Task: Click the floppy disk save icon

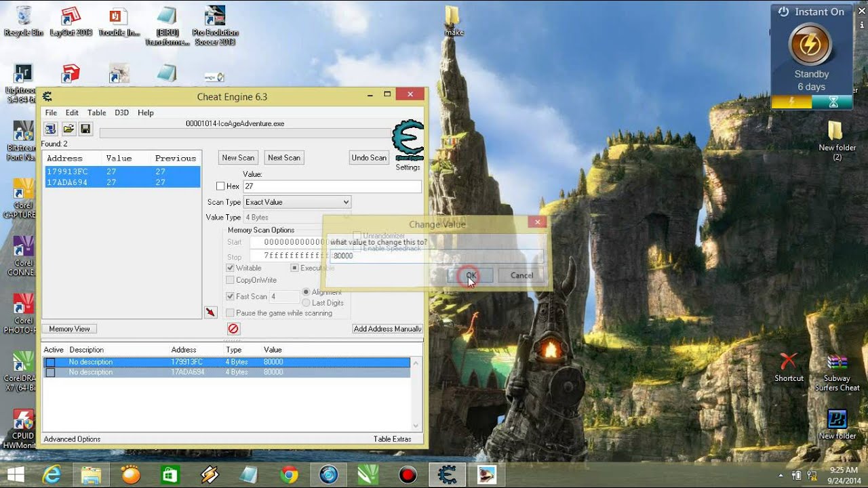Action: [x=85, y=129]
